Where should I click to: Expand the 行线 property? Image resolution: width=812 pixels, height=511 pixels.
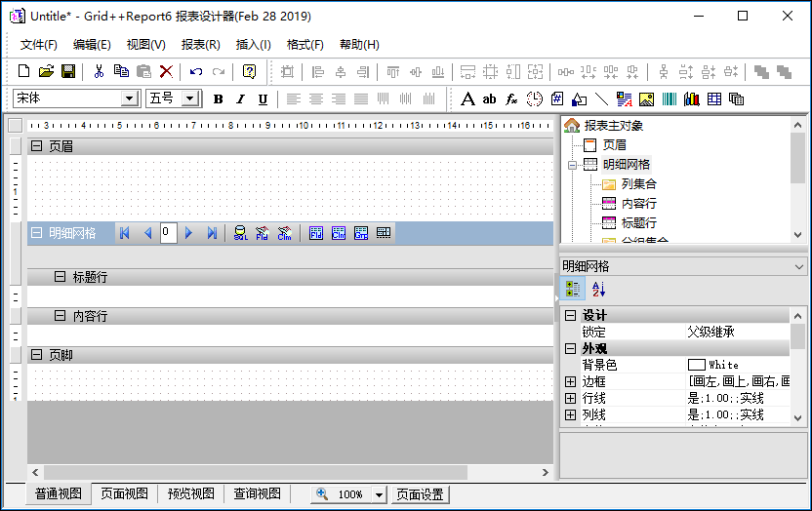pos(570,398)
